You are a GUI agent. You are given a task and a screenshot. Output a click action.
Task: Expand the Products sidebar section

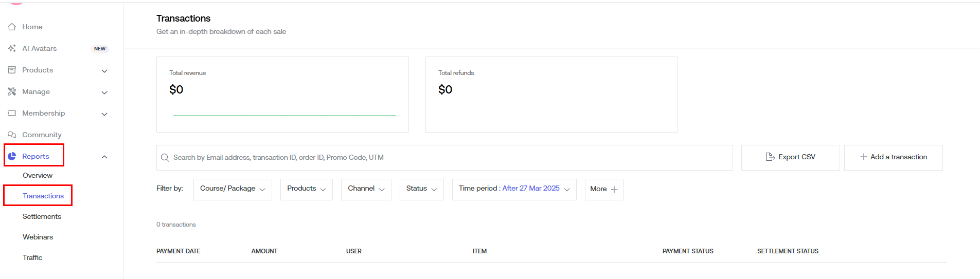[104, 71]
